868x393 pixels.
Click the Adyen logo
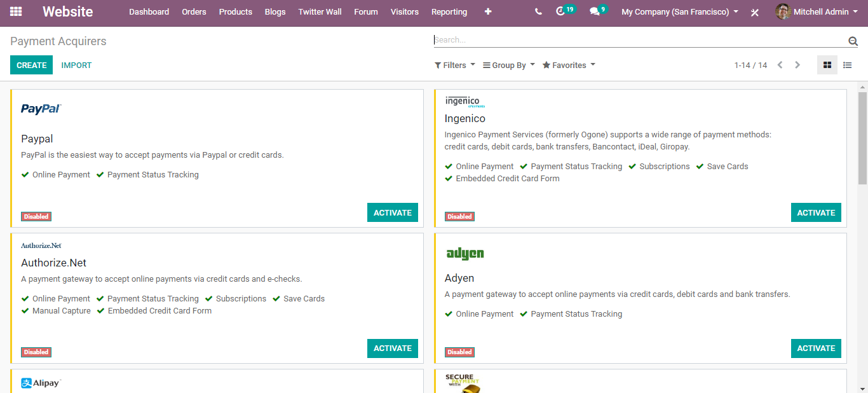pos(465,254)
